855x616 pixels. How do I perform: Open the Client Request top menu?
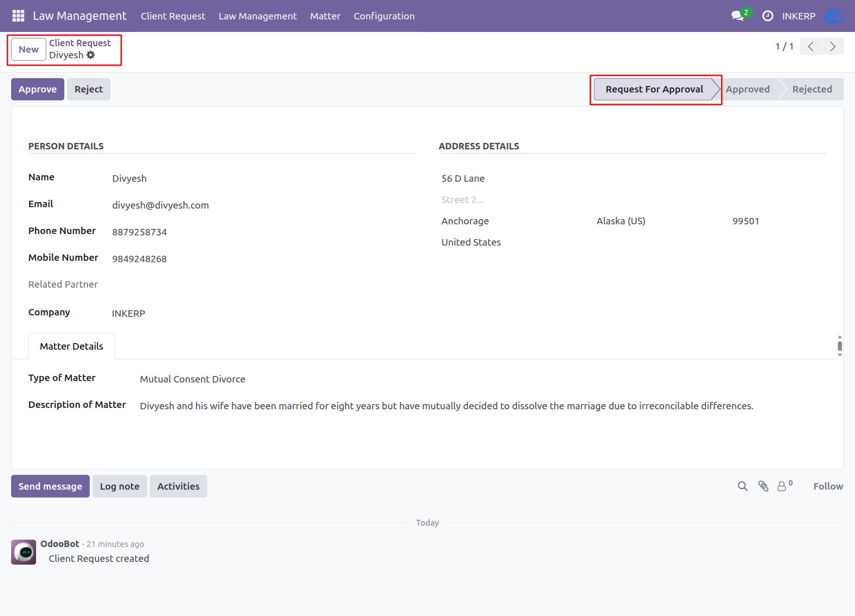pos(173,16)
